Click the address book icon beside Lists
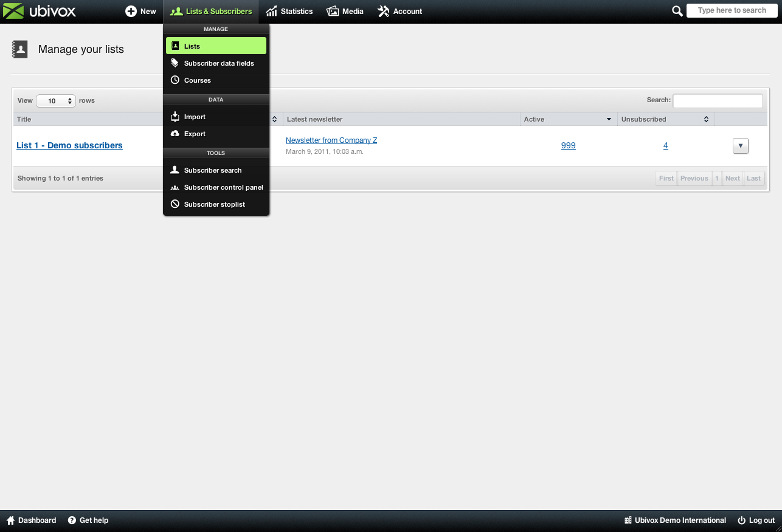782x532 pixels. point(175,46)
